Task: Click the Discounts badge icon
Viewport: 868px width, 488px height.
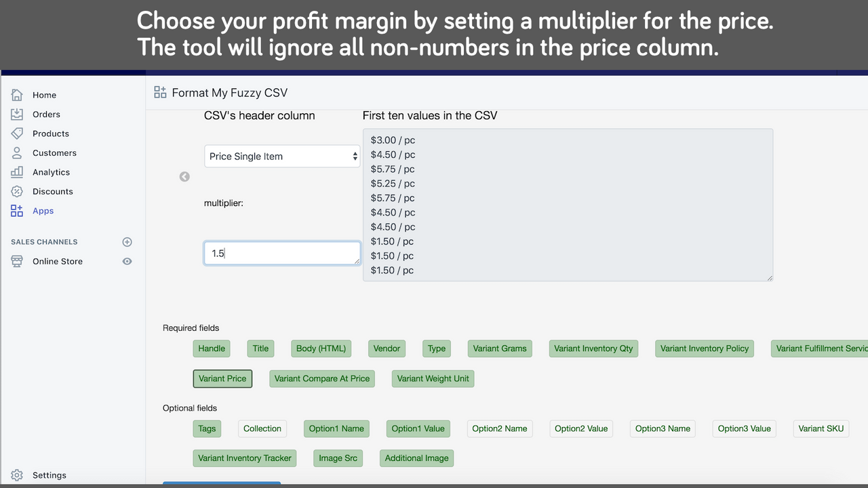Action: pos(17,192)
